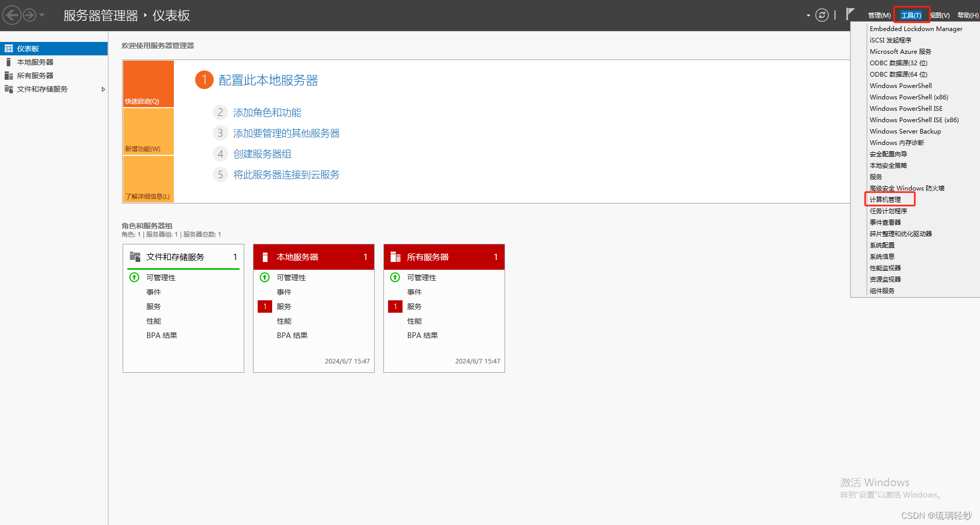This screenshot has width=980, height=525.
Task: Click the orange step 1 circle
Action: click(204, 80)
